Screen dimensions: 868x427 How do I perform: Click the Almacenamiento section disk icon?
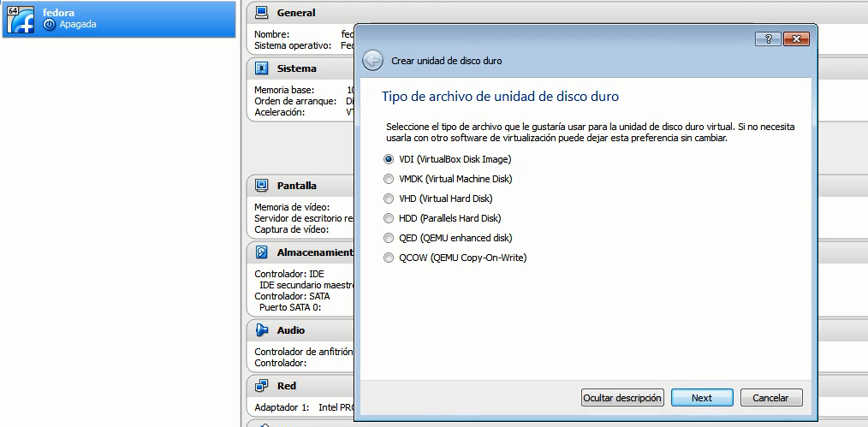(262, 252)
